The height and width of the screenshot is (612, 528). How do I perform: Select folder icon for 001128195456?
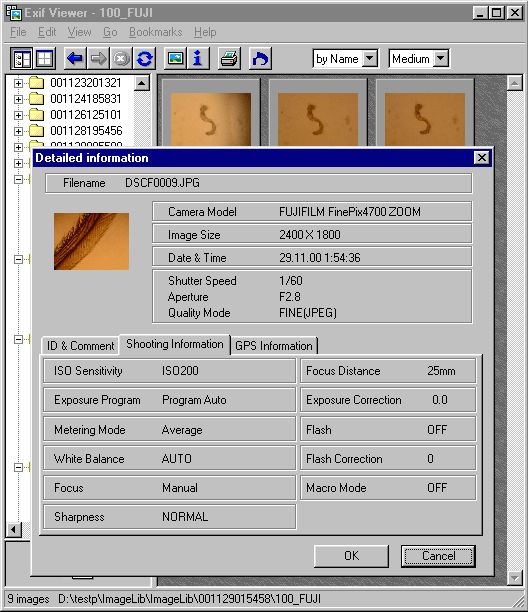pos(37,131)
